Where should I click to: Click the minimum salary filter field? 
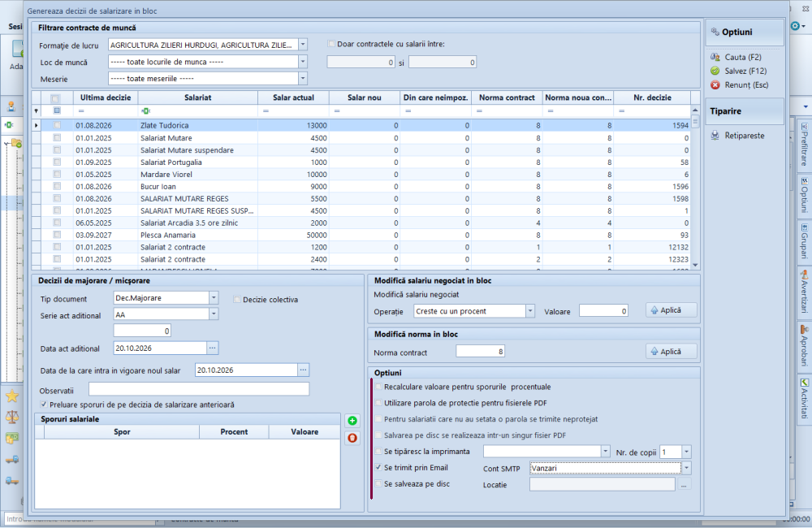pyautogui.click(x=361, y=63)
